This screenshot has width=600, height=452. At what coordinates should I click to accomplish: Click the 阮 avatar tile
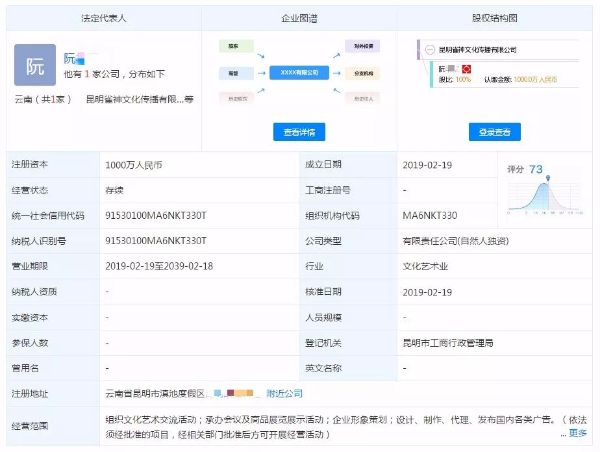click(35, 65)
